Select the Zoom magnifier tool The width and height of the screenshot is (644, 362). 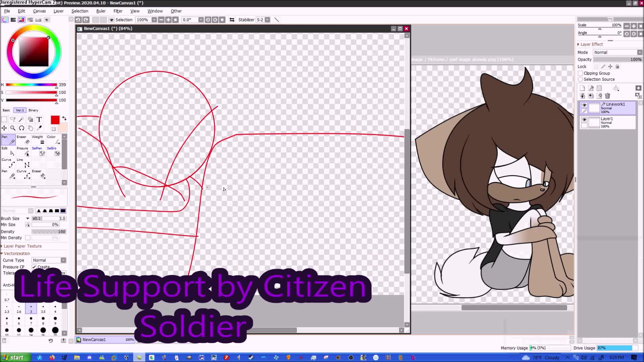pyautogui.click(x=13, y=128)
